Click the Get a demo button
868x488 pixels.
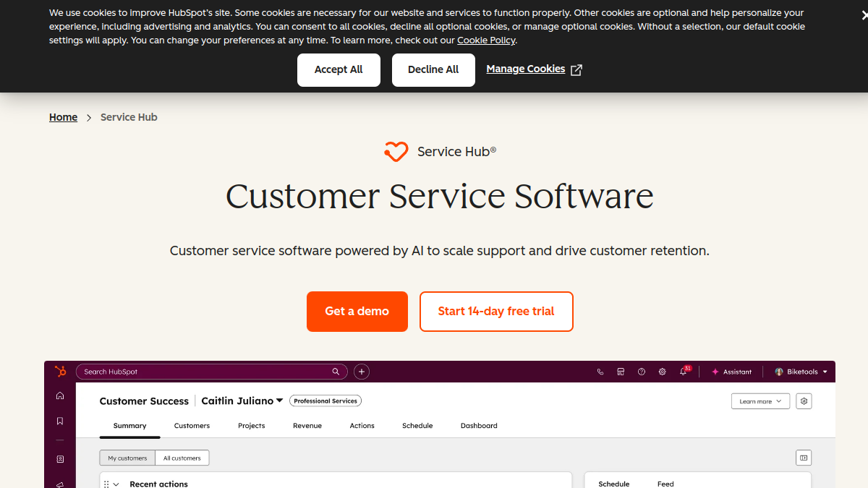point(357,312)
